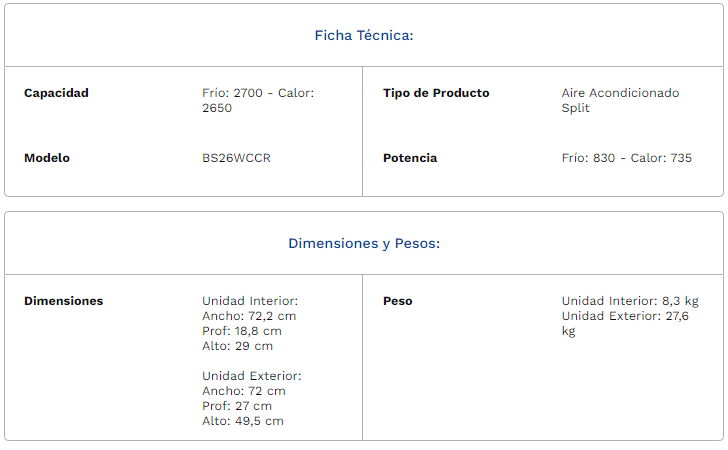Click the Alto: 29 cm line

coord(237,346)
